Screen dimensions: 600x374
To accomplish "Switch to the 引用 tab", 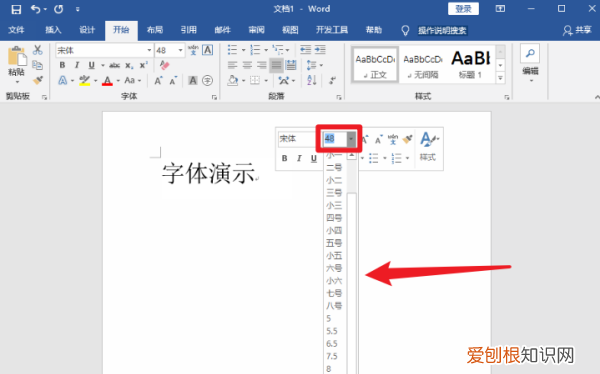I will (x=188, y=30).
